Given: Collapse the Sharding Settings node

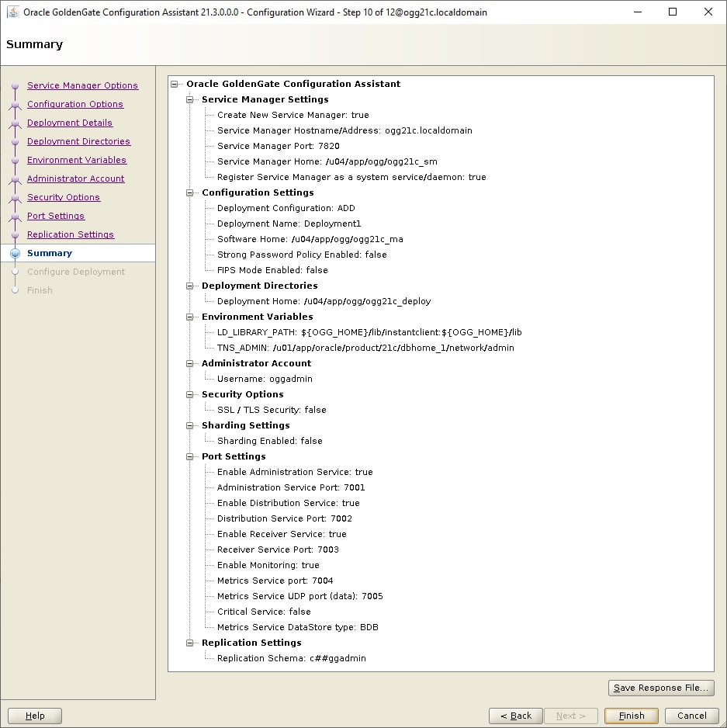Looking at the screenshot, I should click(189, 426).
